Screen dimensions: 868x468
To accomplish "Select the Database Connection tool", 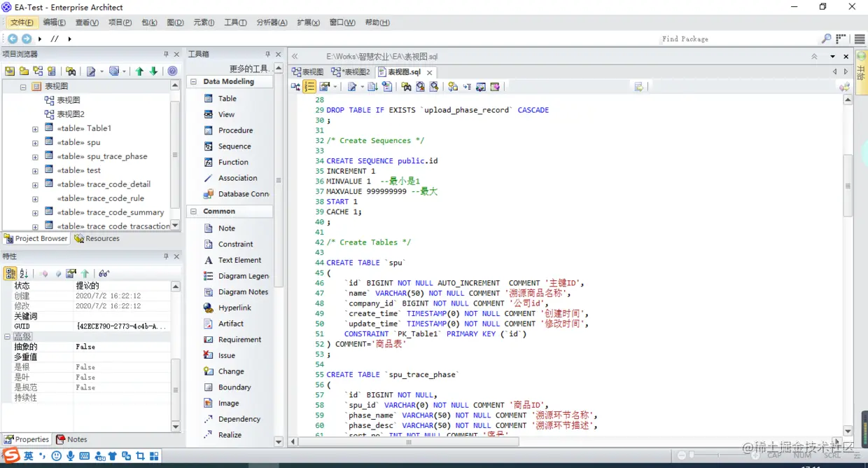I will pyautogui.click(x=243, y=194).
